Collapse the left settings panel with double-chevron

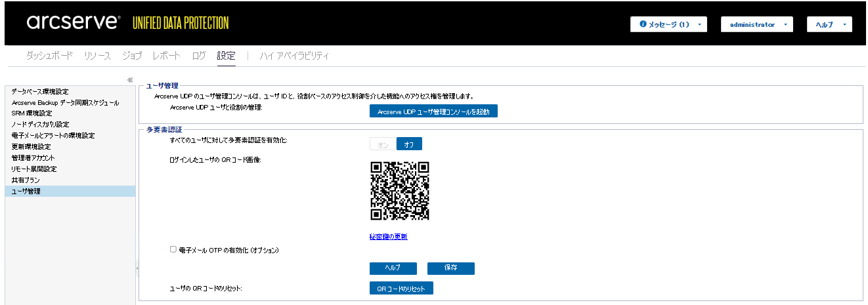[130, 80]
